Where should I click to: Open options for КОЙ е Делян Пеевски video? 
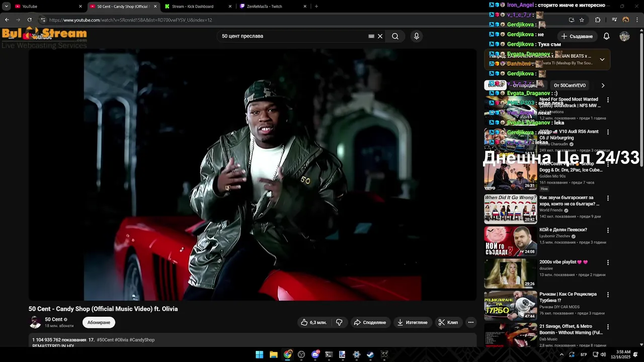coord(608,230)
